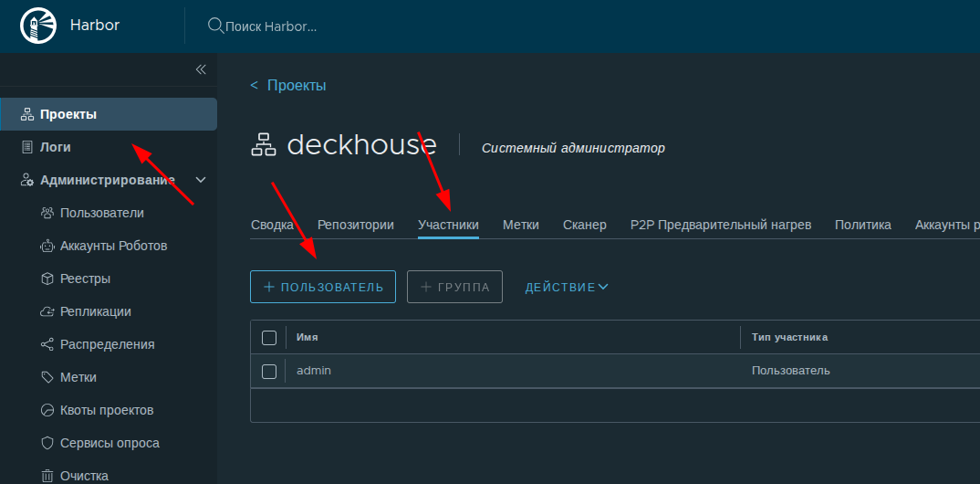This screenshot has width=980, height=484.
Task: Open the ДЕЙСТВИЕ dropdown
Action: coord(566,287)
